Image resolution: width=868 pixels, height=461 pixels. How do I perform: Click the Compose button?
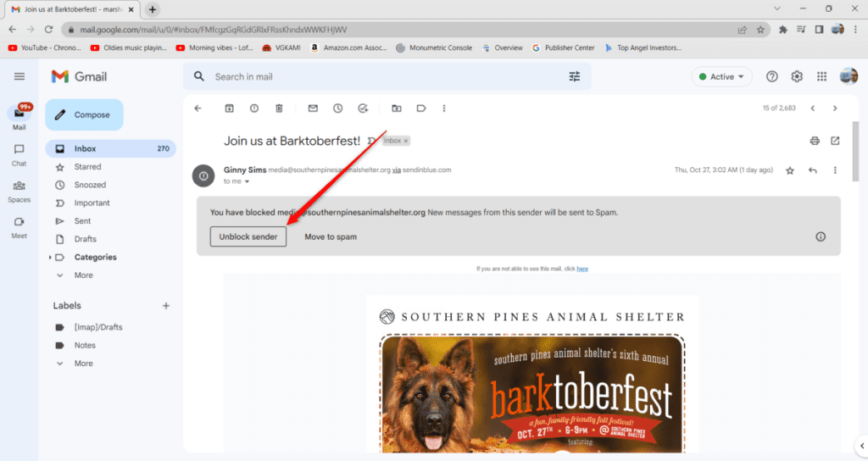coord(84,114)
